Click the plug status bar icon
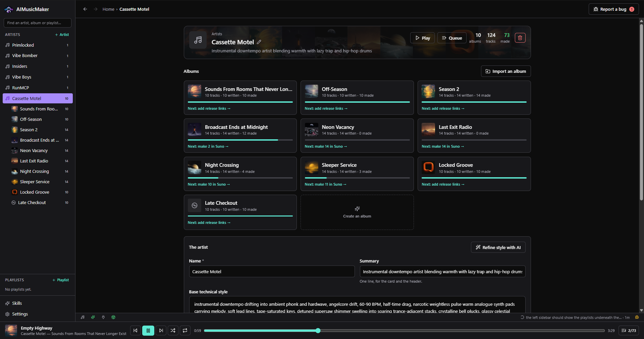Viewport: 644px width, 339px height. [103, 317]
